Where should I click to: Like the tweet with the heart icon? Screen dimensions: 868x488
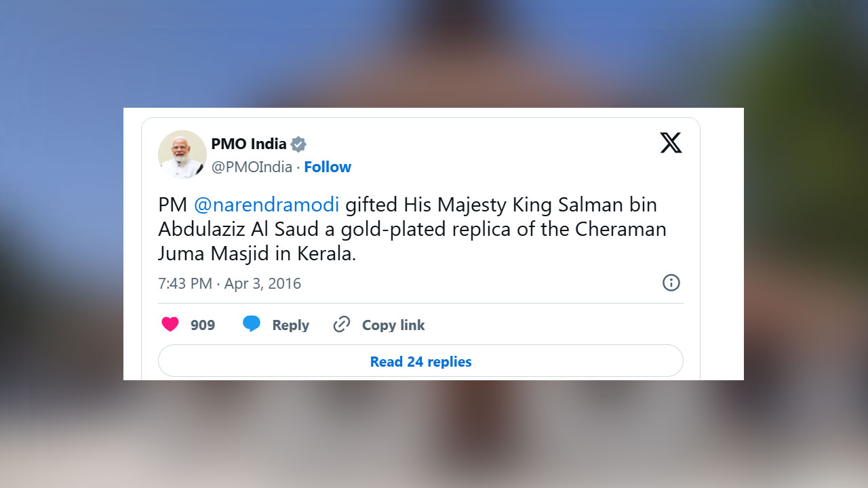pos(170,325)
